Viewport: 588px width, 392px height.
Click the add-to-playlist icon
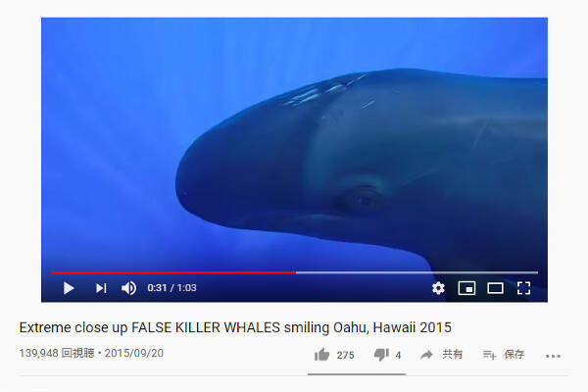(489, 355)
